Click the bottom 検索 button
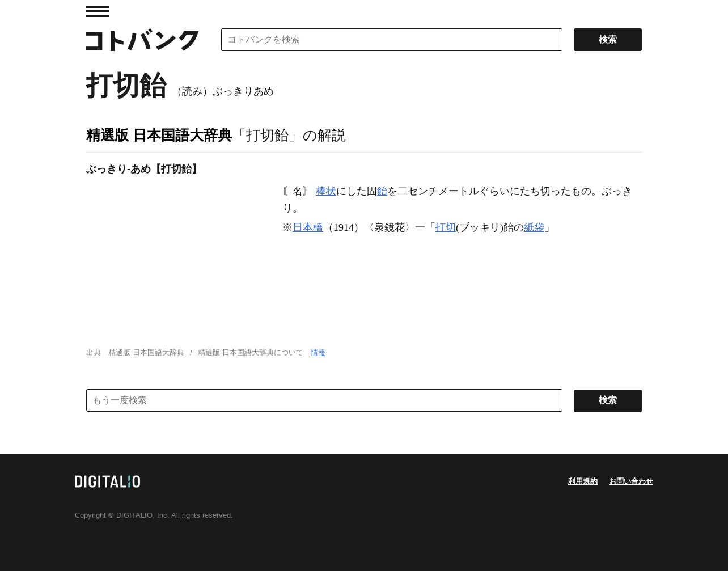 point(608,401)
